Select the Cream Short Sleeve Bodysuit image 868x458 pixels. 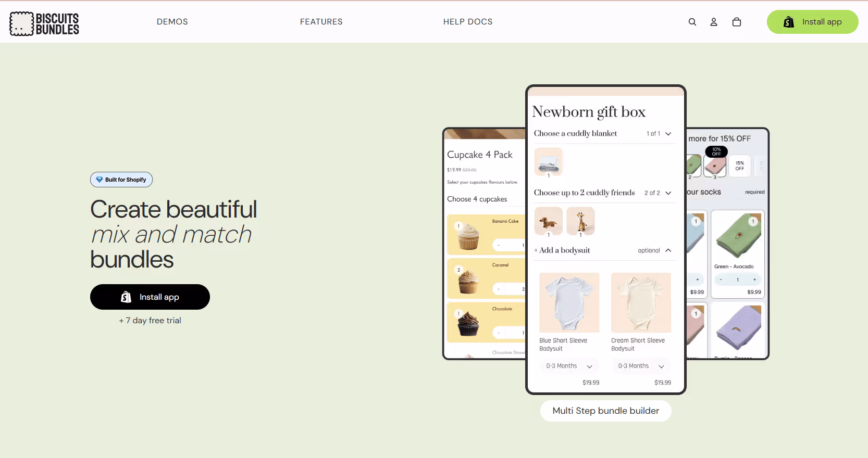(641, 303)
